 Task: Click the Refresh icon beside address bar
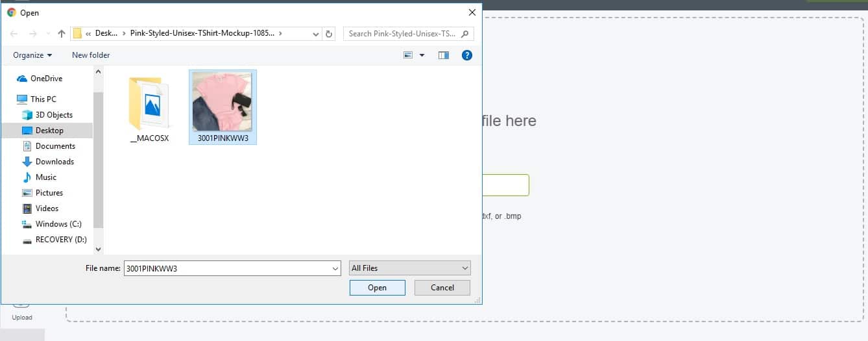(x=329, y=34)
